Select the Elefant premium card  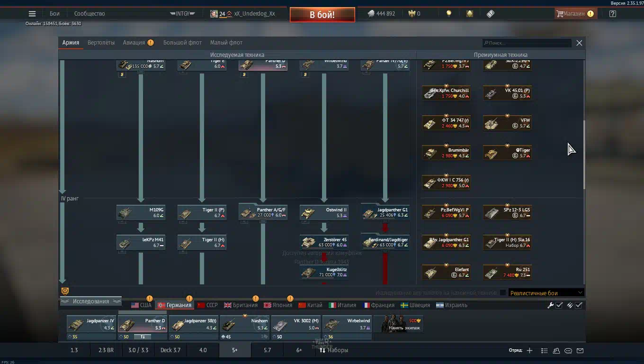coord(446,272)
